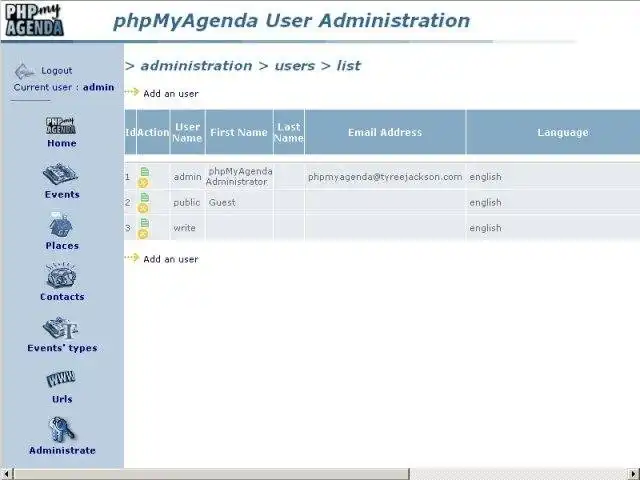Image resolution: width=640 pixels, height=480 pixels.
Task: Click 'english' language in public row
Action: pos(485,202)
